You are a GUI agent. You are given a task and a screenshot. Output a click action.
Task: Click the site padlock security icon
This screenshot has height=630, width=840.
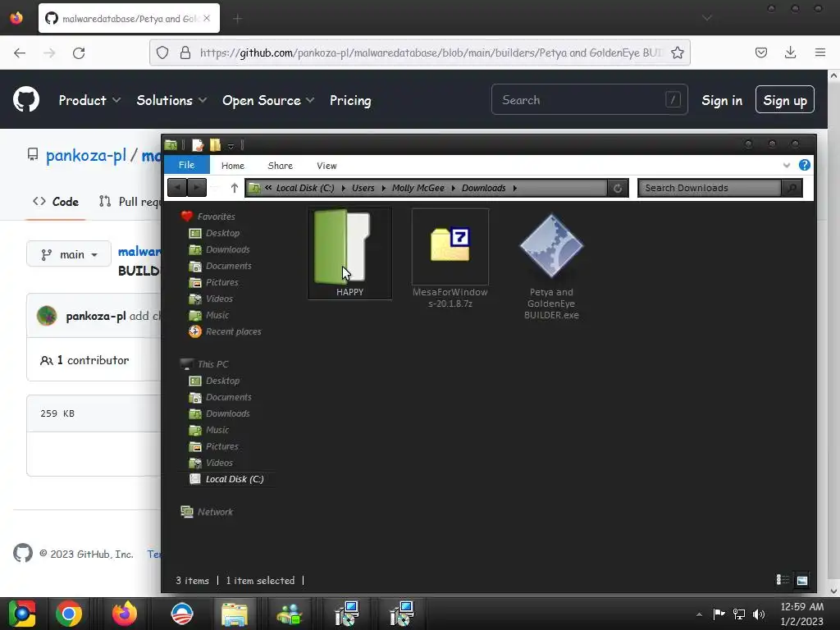point(185,52)
